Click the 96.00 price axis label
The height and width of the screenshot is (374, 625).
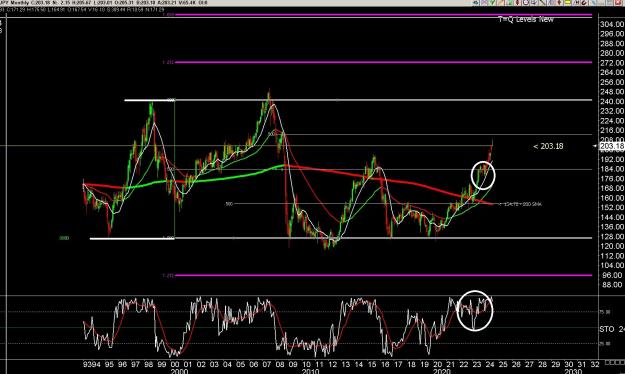[612, 275]
